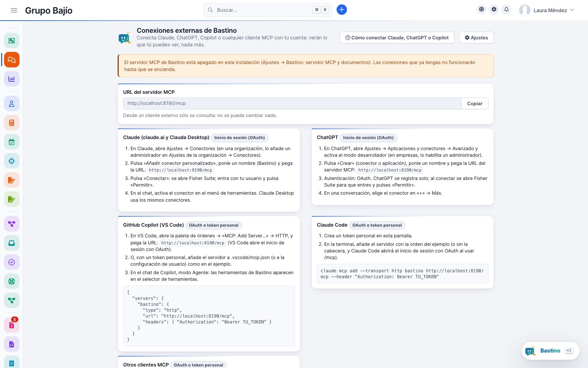Click the Bastino robot logo beside page title
The width and height of the screenshot is (588, 368).
pos(125,38)
